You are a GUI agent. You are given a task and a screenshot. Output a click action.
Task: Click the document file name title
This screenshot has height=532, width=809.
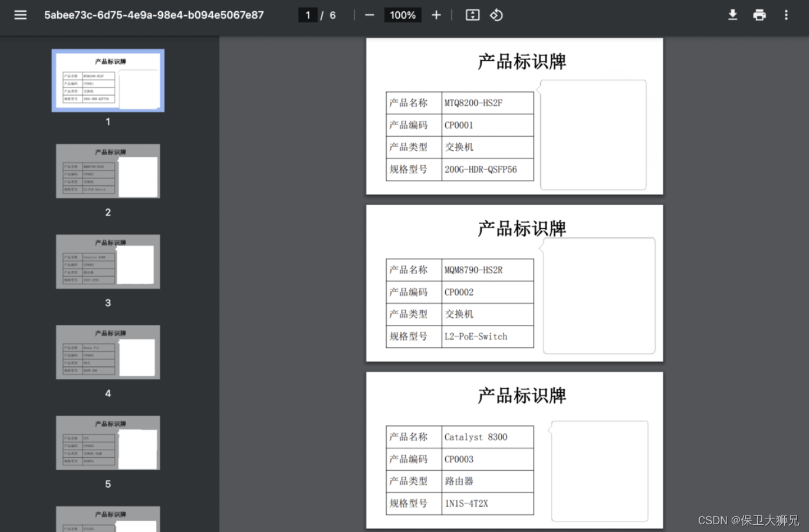tap(154, 15)
